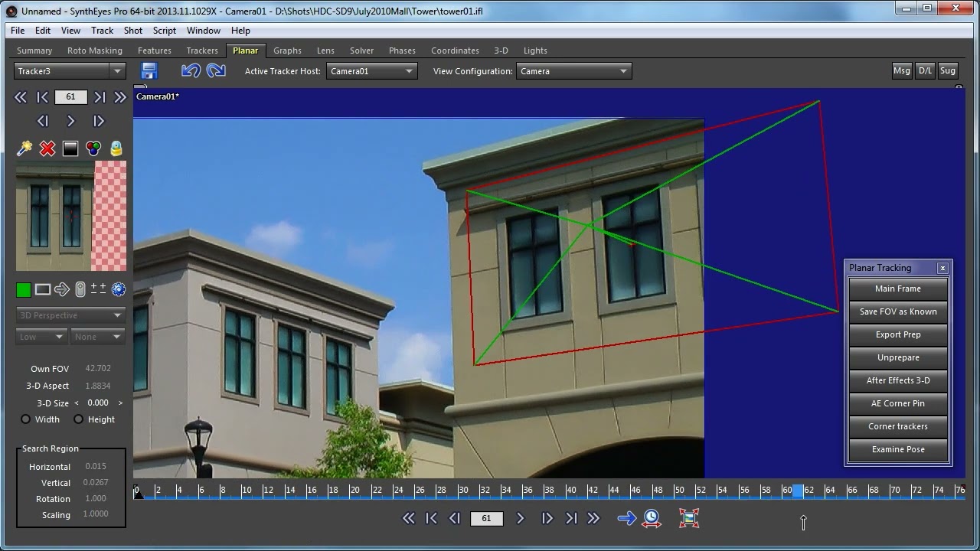980x551 pixels.
Task: Click Save FOV as Known button
Action: 898,311
